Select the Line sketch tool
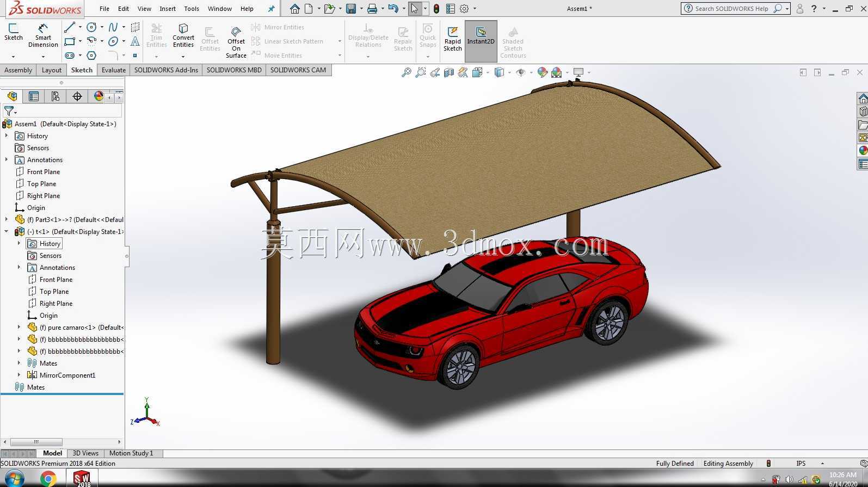 [x=70, y=27]
